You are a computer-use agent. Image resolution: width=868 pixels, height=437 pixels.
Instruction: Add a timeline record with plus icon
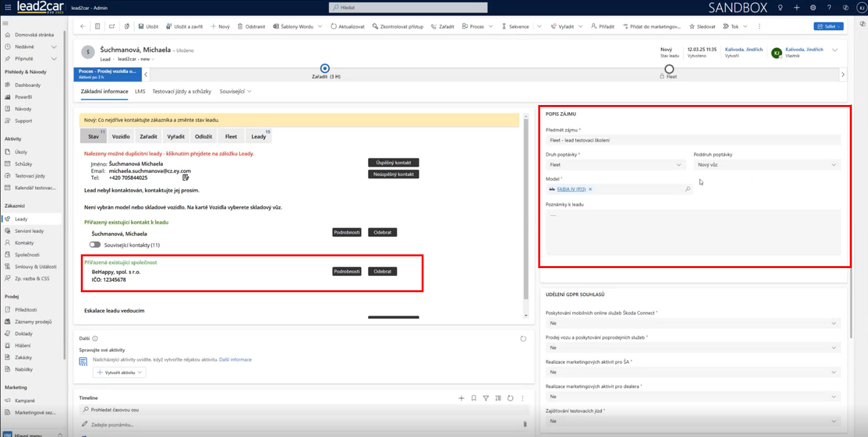click(461, 398)
